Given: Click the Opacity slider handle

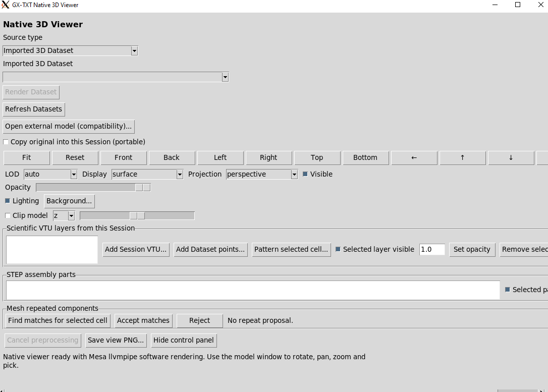Looking at the screenshot, I should coord(143,188).
